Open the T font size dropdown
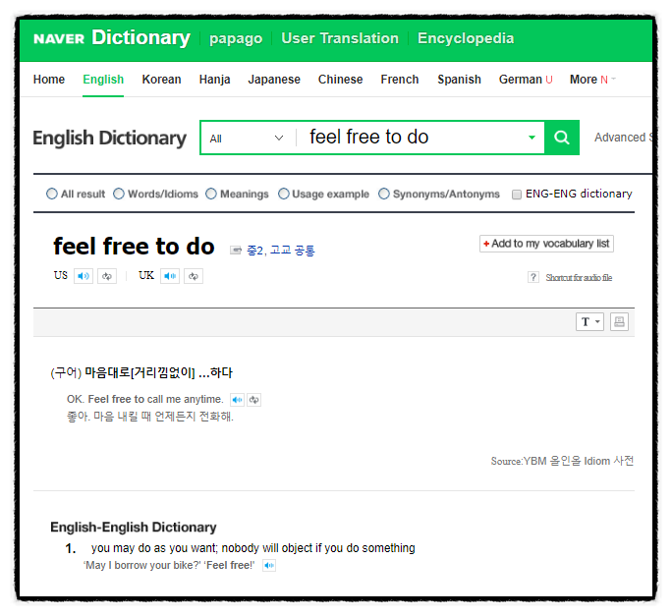 click(x=589, y=322)
